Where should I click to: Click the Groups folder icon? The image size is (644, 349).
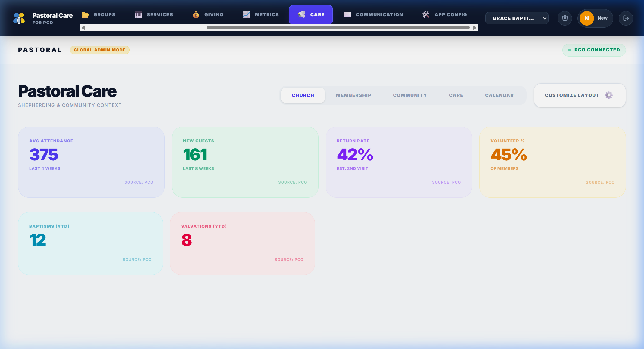click(85, 15)
